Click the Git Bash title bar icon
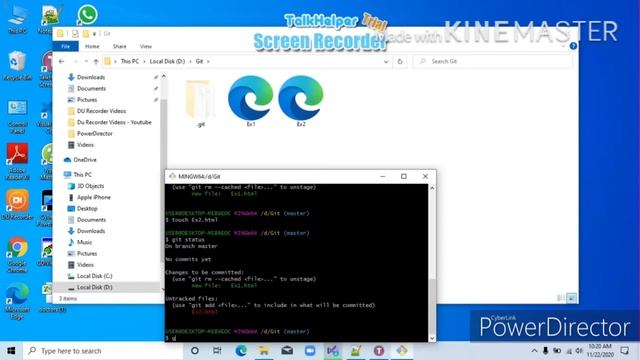The height and width of the screenshot is (360, 640). pos(172,176)
